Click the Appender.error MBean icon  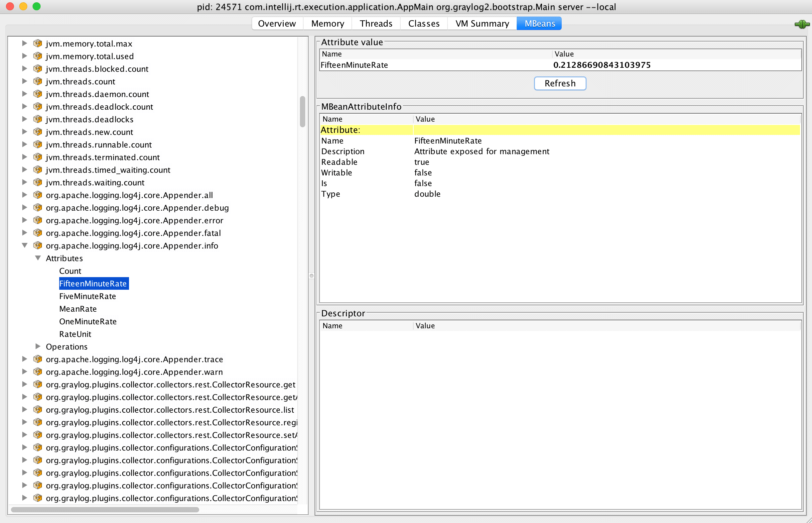pos(38,220)
